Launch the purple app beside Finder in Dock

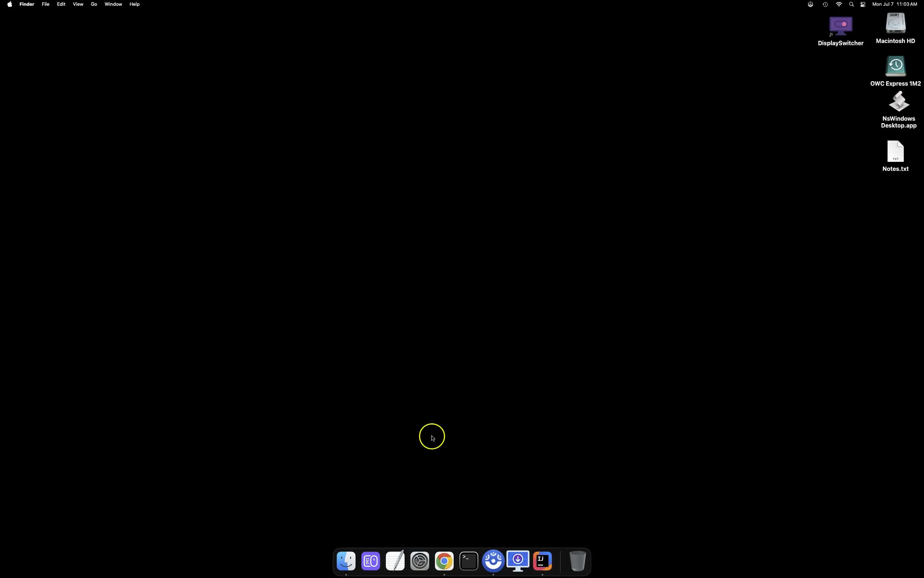tap(370, 561)
